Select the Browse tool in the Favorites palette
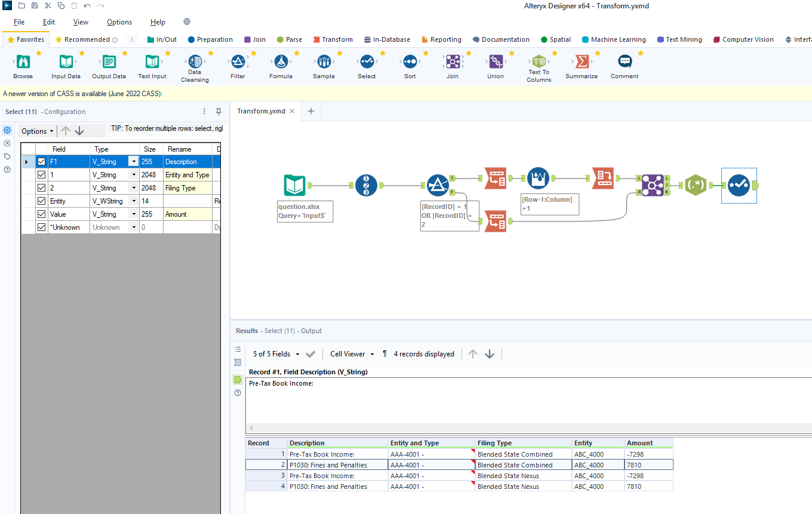This screenshot has height=514, width=812. pyautogui.click(x=22, y=61)
